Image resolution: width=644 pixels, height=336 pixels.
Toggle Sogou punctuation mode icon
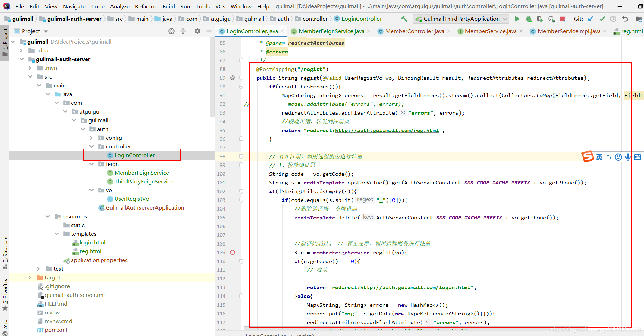pos(609,157)
